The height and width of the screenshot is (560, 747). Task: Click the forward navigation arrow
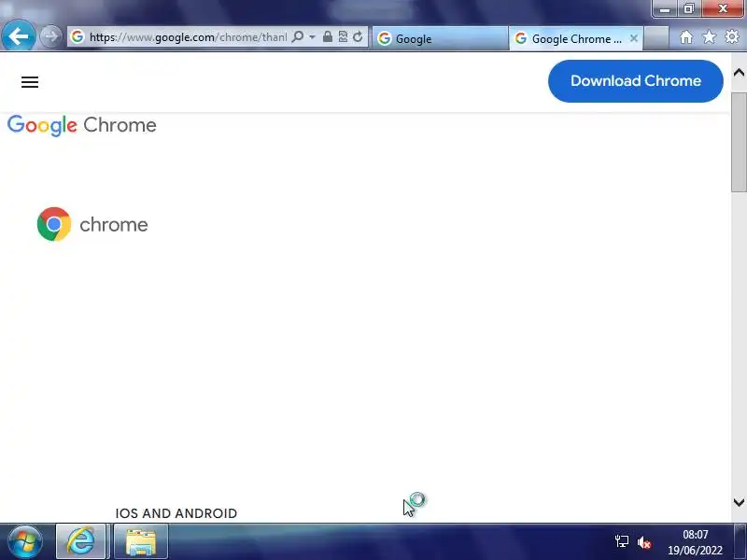pyautogui.click(x=50, y=36)
